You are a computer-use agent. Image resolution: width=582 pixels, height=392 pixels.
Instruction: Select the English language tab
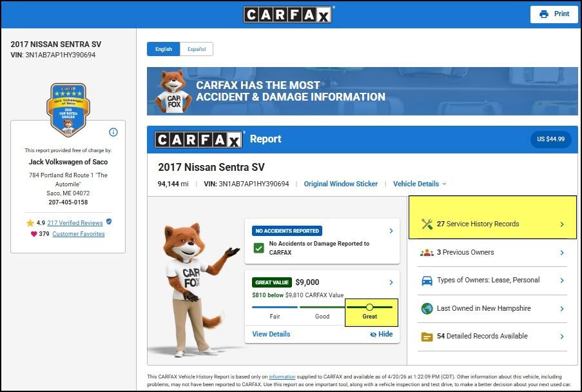[163, 49]
